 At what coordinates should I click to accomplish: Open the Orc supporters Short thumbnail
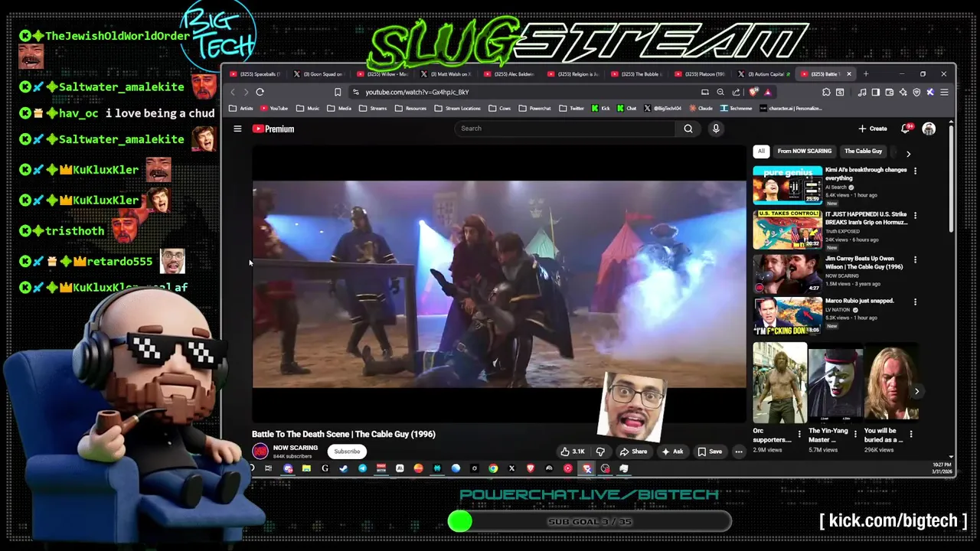point(779,383)
